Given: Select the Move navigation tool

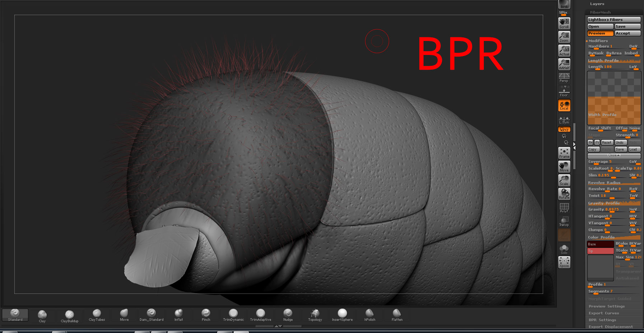Looking at the screenshot, I should coord(564,167).
